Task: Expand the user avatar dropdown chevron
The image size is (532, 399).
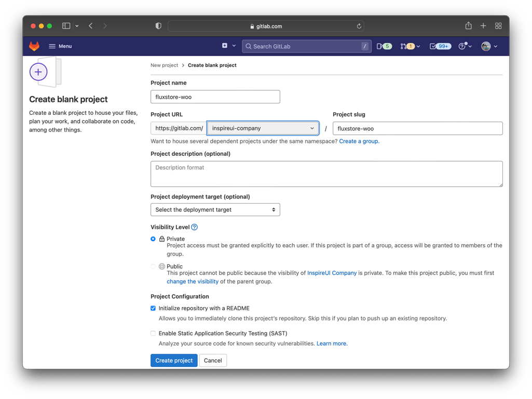Action: [x=496, y=47]
